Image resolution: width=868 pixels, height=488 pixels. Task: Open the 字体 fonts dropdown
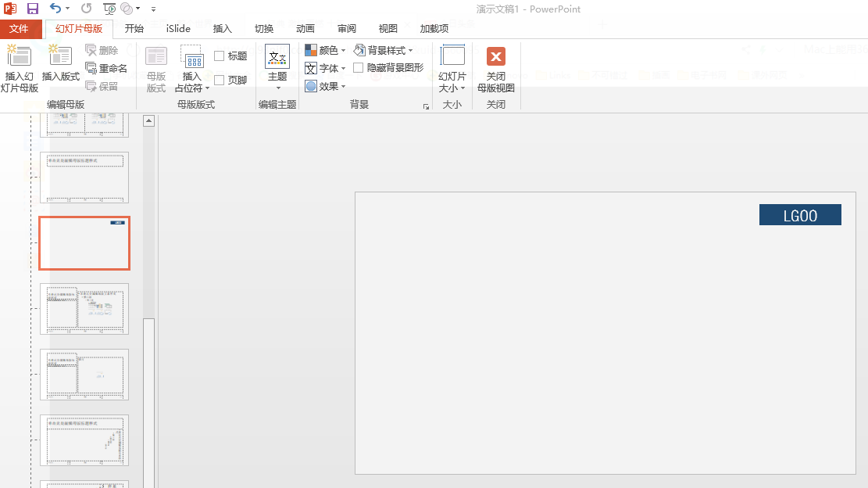(x=326, y=68)
